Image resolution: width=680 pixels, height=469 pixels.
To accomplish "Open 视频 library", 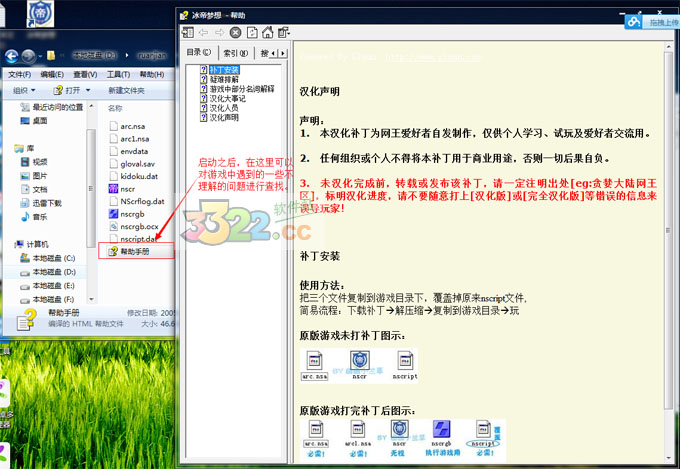I will pyautogui.click(x=34, y=162).
